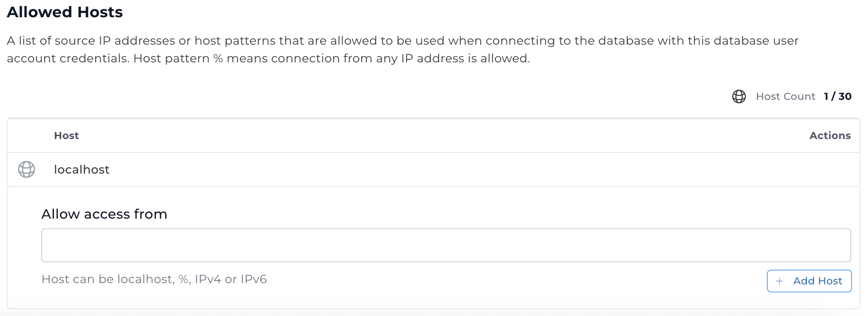Click the Host column header
The image size is (868, 316).
[x=66, y=135]
